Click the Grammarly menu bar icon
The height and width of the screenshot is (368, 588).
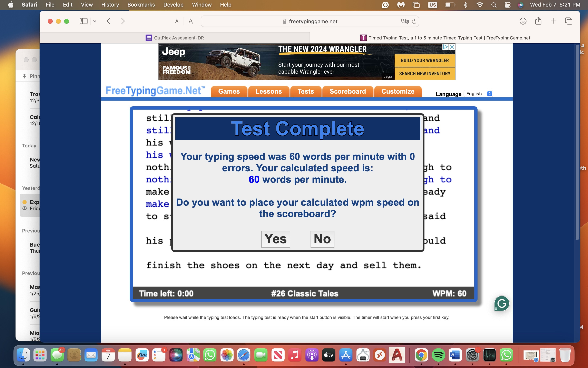pos(385,5)
